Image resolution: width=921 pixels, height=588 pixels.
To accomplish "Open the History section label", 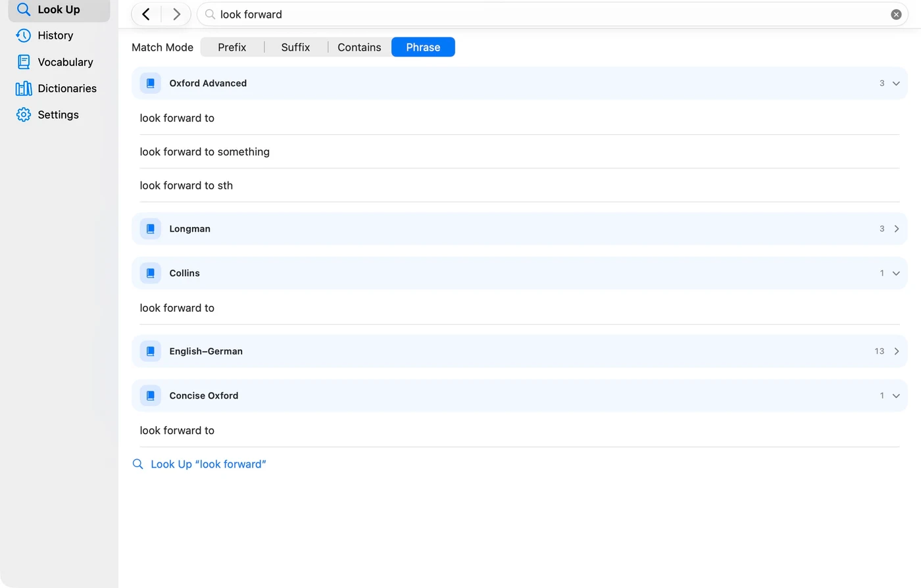I will [x=55, y=36].
